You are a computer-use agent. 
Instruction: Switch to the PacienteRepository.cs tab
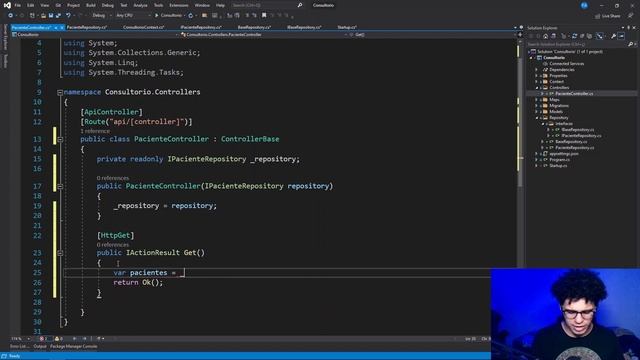coord(87,27)
